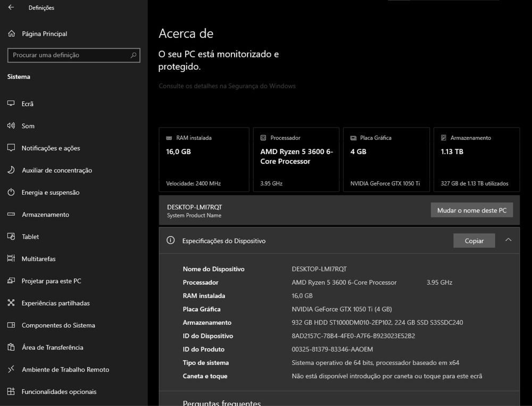Click the Tipo de sistema 64 bits value
This screenshot has width=532, height=406.
click(x=375, y=362)
